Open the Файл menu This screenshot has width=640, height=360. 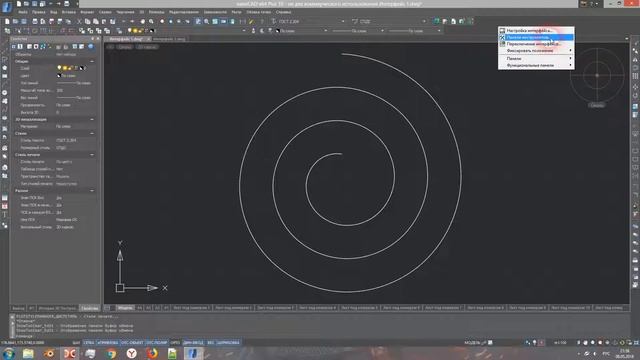pos(23,12)
